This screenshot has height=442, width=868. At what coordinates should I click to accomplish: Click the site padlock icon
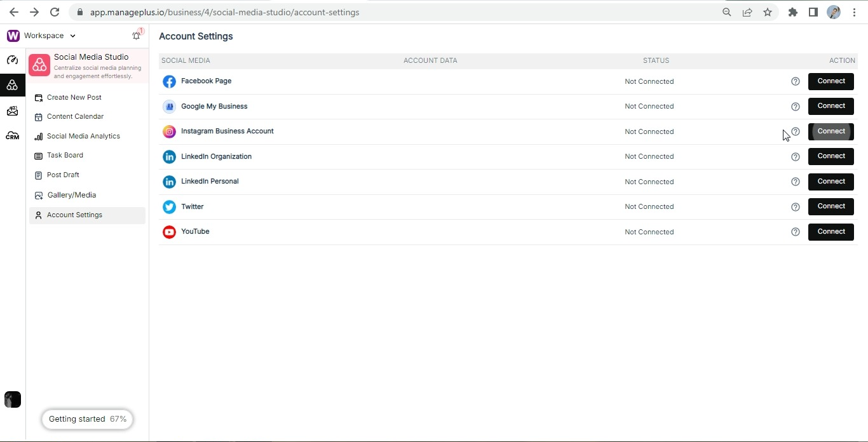(79, 12)
